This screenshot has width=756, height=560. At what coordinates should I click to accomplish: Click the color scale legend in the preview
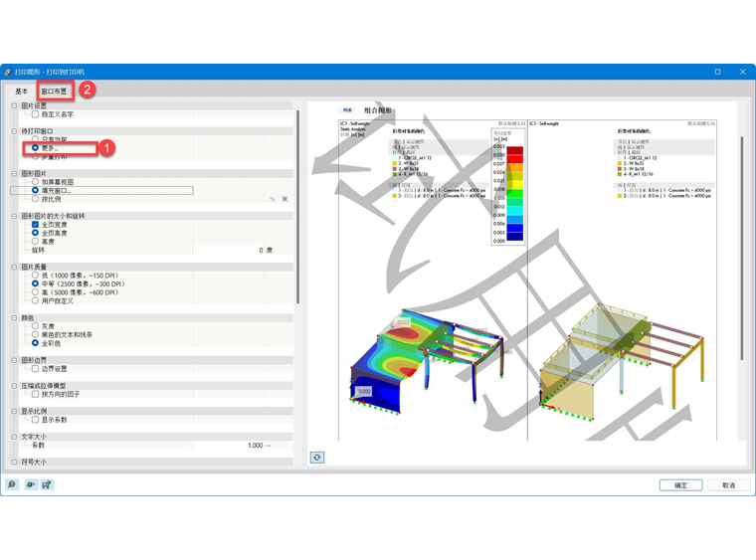click(x=508, y=187)
